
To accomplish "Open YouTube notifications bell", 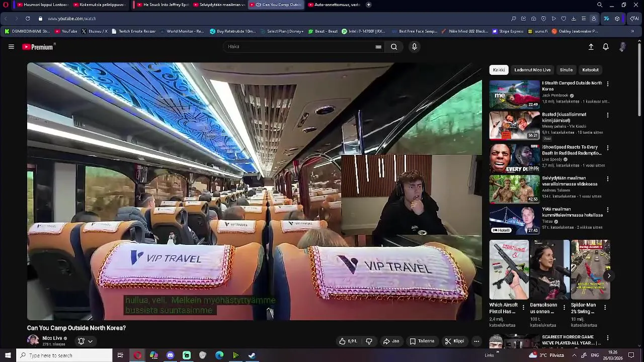I will [x=606, y=47].
